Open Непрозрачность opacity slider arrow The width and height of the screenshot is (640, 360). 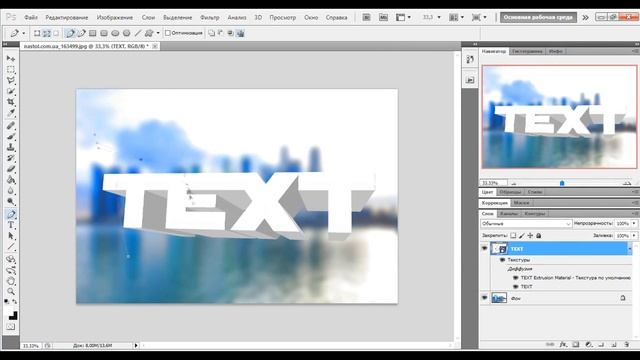pyautogui.click(x=634, y=223)
